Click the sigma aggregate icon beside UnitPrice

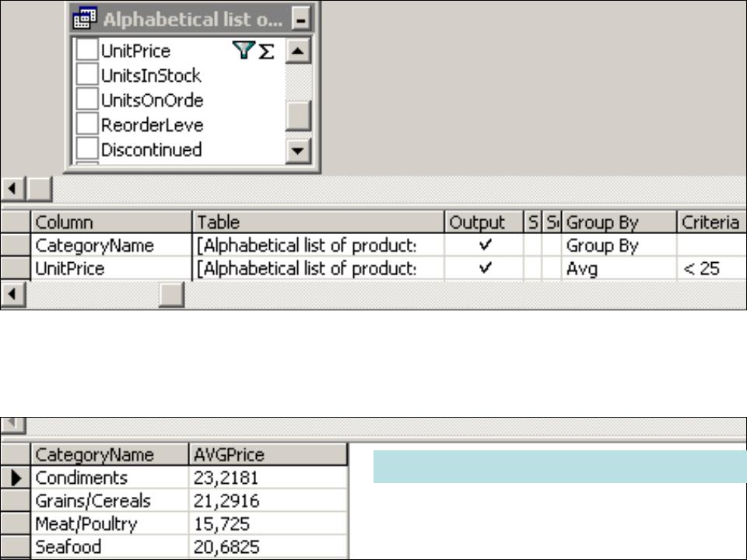click(266, 51)
